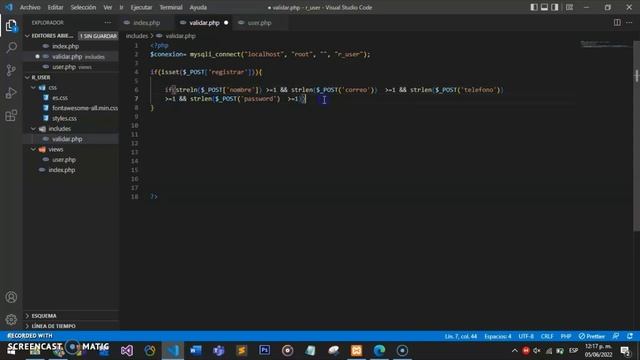This screenshot has height=360, width=640.
Task: Change language mode PHP in status bar
Action: [x=566, y=336]
